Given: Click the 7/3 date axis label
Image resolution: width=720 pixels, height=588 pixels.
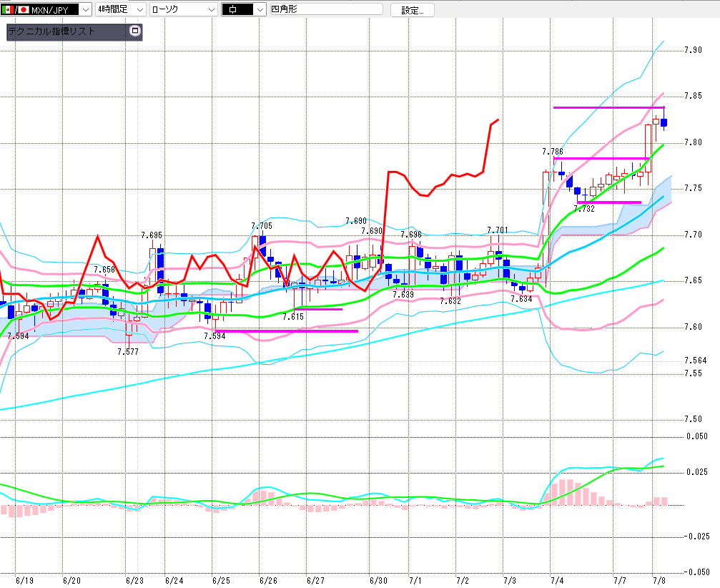Looking at the screenshot, I should click(510, 581).
